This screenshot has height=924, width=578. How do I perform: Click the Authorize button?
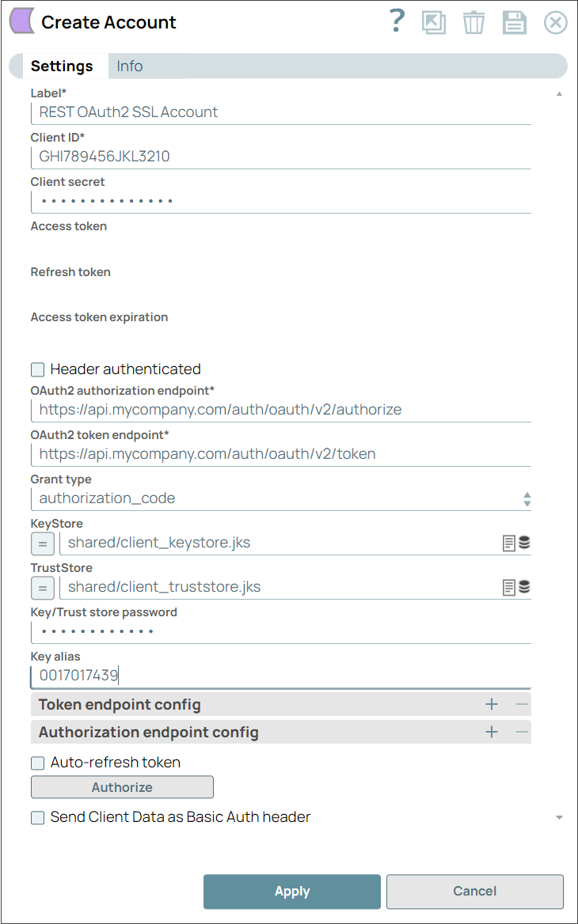coord(121,787)
